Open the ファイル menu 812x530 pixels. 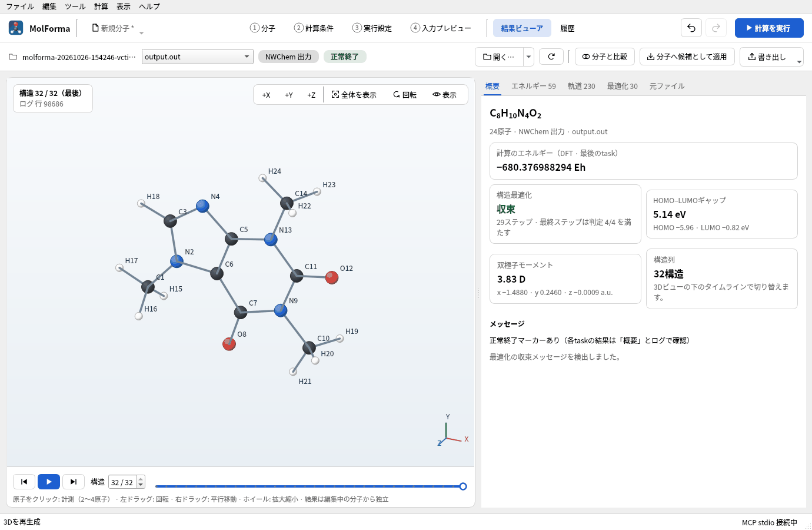tap(20, 6)
